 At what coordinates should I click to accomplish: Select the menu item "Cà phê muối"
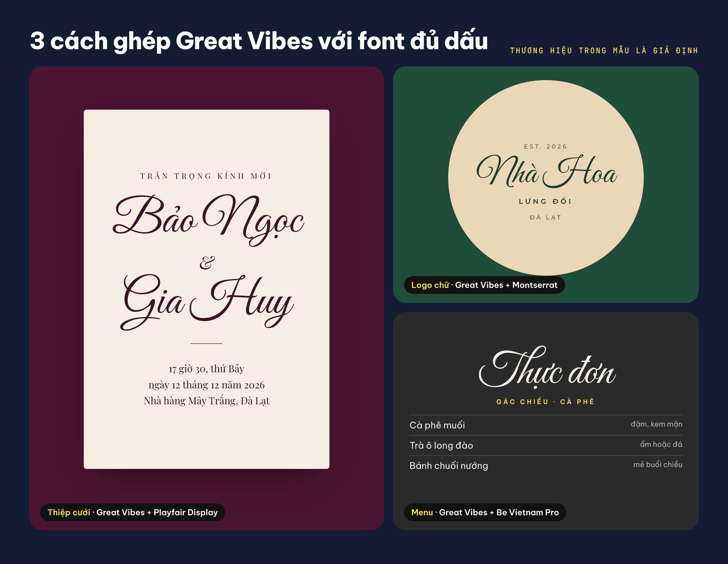[437, 425]
